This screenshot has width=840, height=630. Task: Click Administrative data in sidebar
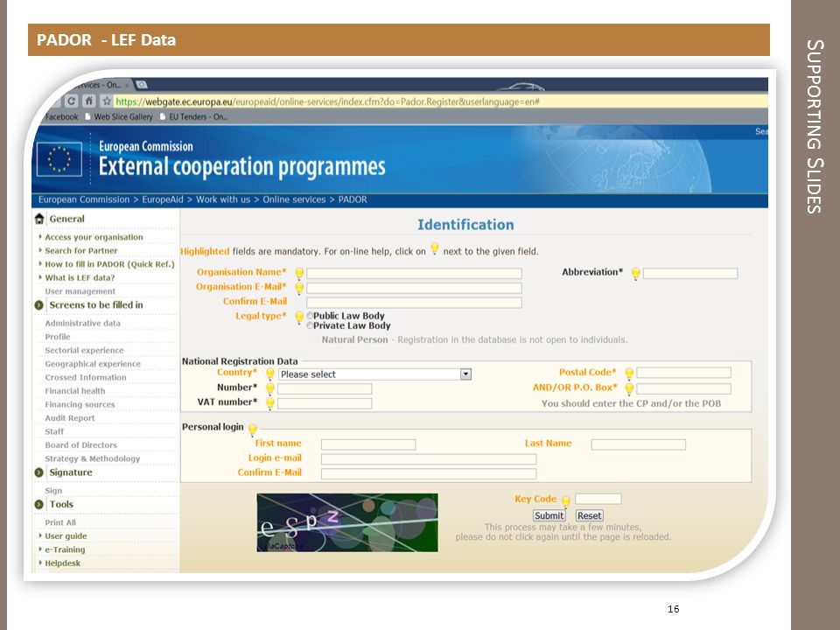[82, 324]
